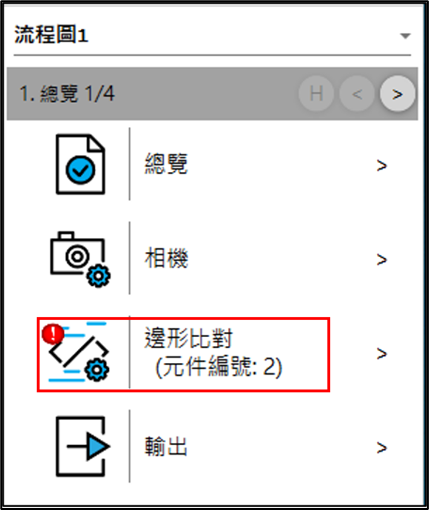Viewport: 429px width, 510px height.
Task: Go to previous step with < button
Action: [357, 94]
